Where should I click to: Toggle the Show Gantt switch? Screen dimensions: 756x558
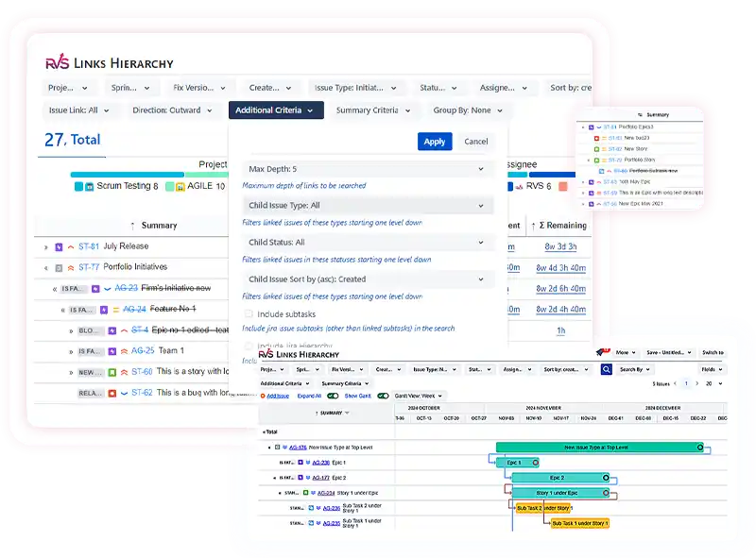[383, 397]
